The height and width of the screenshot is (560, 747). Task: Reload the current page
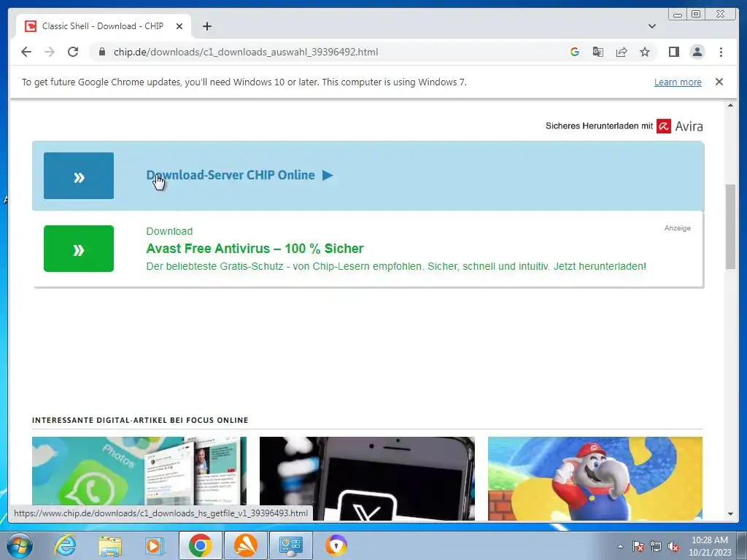click(x=73, y=52)
